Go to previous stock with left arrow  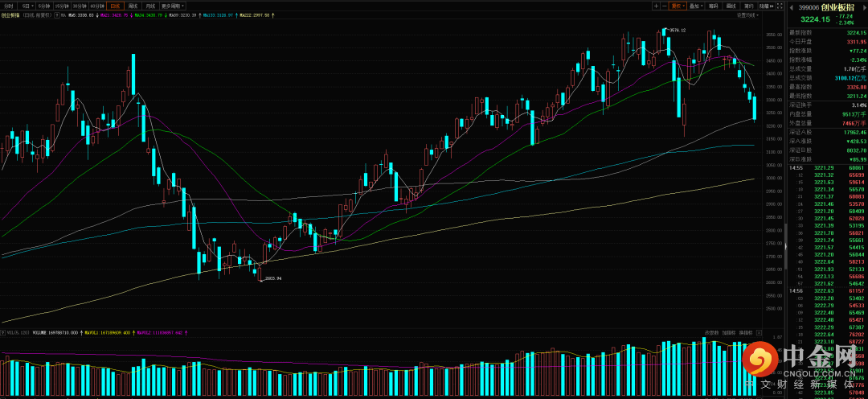coord(791,7)
